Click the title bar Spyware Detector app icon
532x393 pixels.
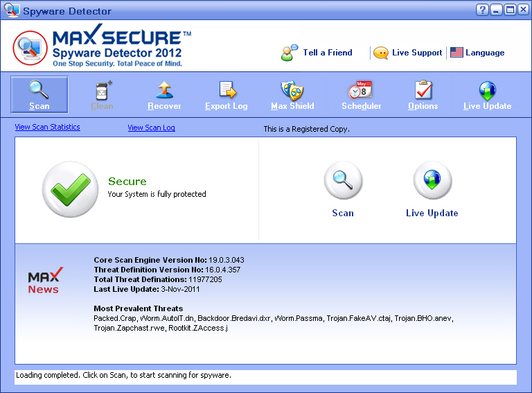(12, 10)
